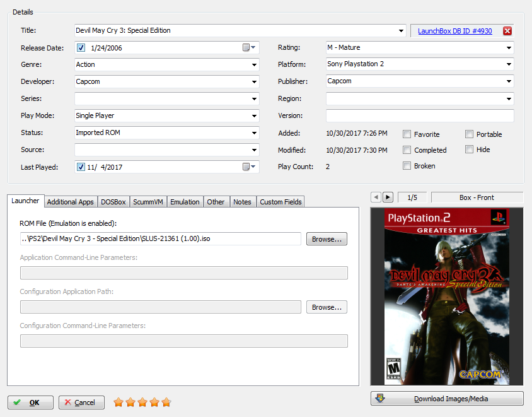Click the Box - Front image type label
The width and height of the screenshot is (532, 417).
coord(477,197)
